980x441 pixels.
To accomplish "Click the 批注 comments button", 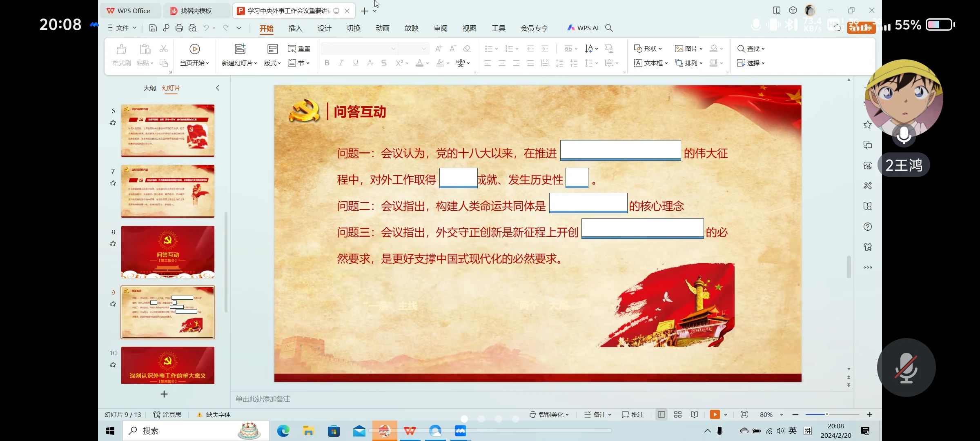I will tap(633, 414).
